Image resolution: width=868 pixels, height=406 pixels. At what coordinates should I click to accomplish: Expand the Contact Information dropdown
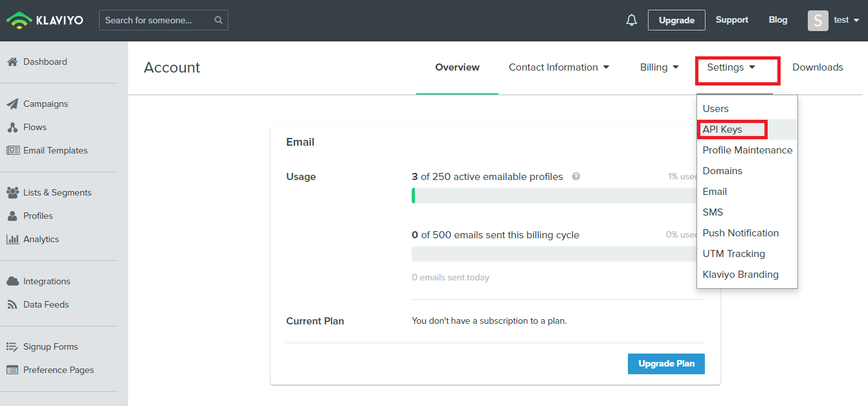559,67
